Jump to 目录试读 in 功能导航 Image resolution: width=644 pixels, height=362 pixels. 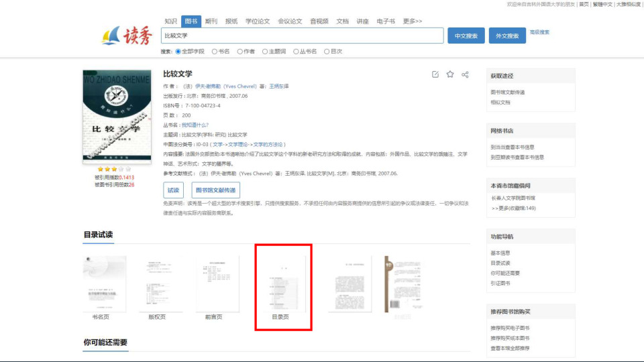click(500, 263)
